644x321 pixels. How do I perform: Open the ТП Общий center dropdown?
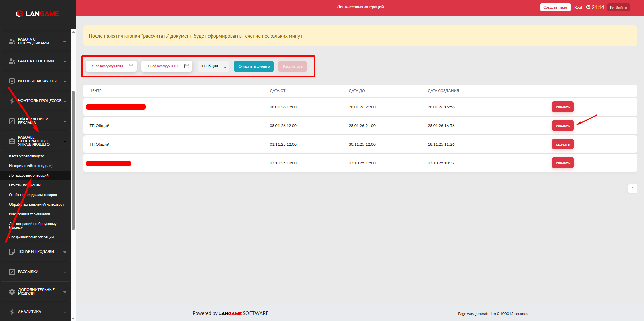coord(213,66)
